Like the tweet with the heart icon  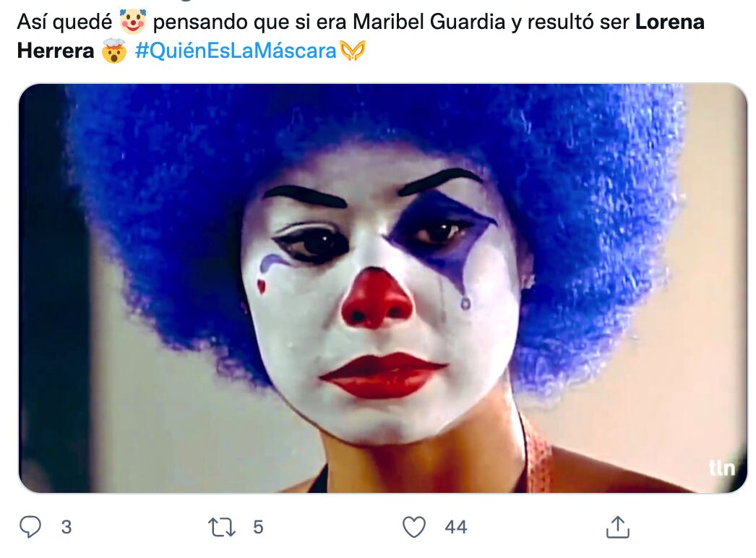click(x=414, y=527)
